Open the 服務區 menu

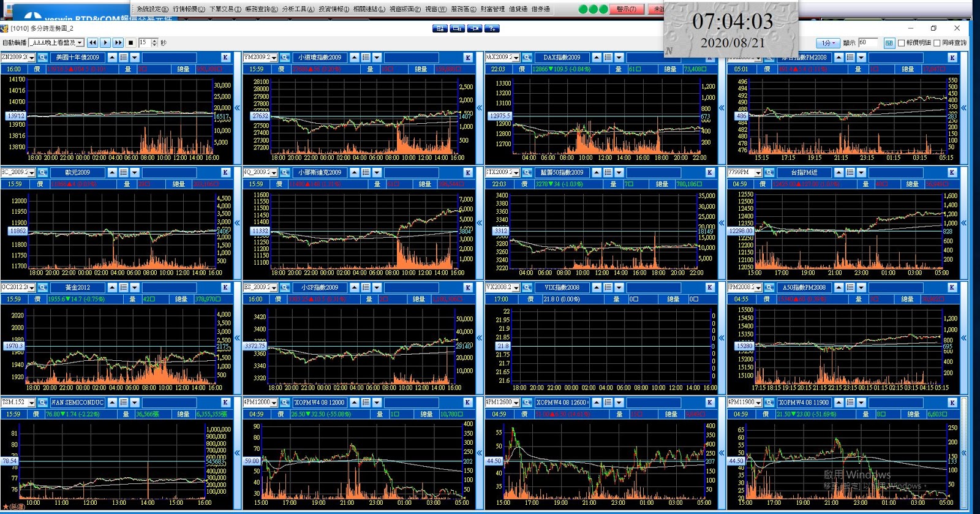click(x=464, y=9)
